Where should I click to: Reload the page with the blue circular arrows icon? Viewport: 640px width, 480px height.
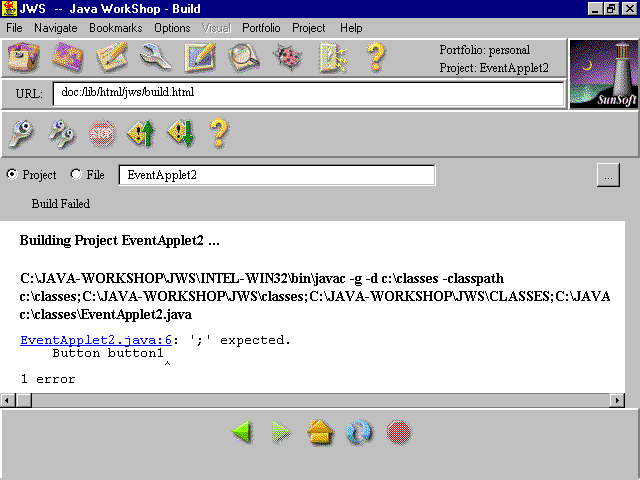point(359,432)
